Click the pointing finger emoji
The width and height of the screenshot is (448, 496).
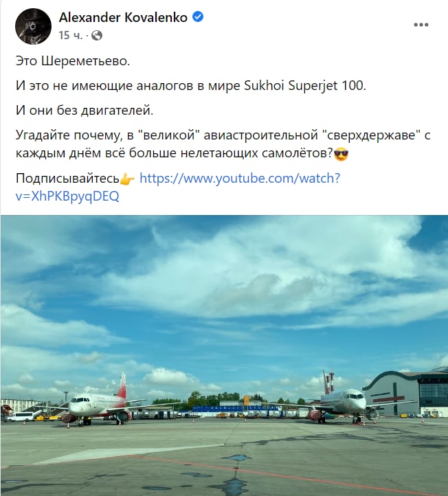pyautogui.click(x=127, y=179)
